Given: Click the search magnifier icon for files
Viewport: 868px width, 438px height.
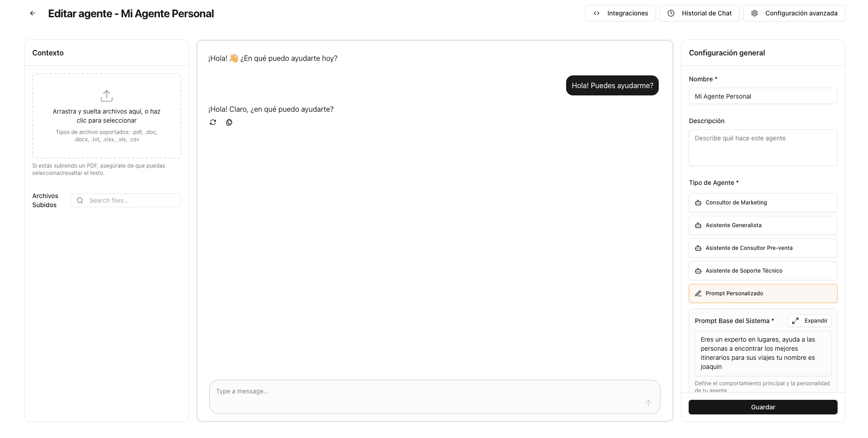Looking at the screenshot, I should tap(80, 200).
